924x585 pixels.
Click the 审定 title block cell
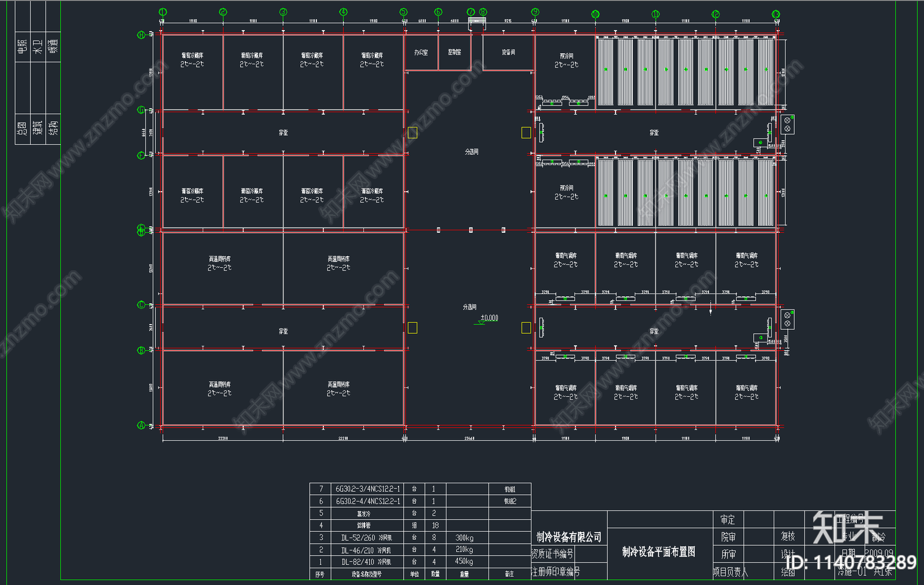[728, 520]
